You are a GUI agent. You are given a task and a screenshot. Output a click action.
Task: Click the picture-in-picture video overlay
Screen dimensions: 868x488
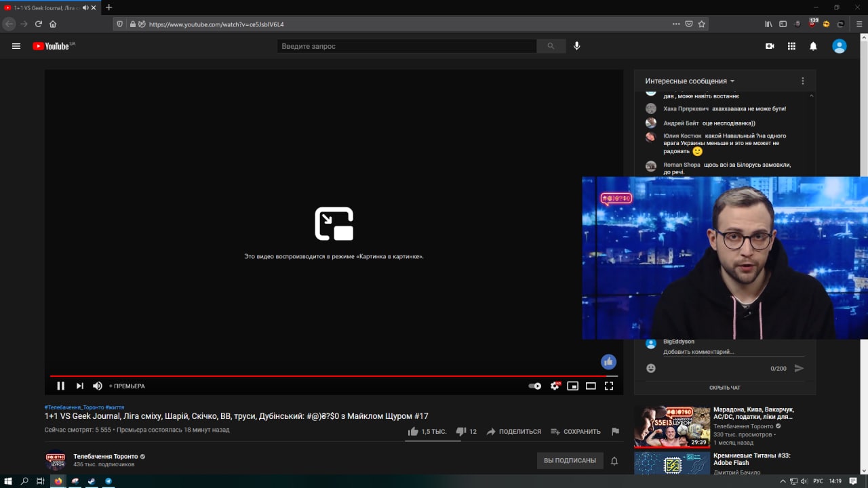point(725,258)
